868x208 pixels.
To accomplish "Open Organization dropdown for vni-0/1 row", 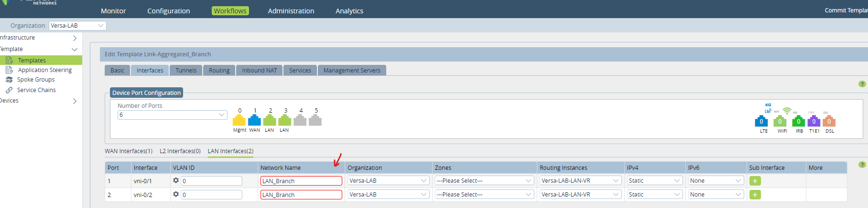I will [389, 181].
